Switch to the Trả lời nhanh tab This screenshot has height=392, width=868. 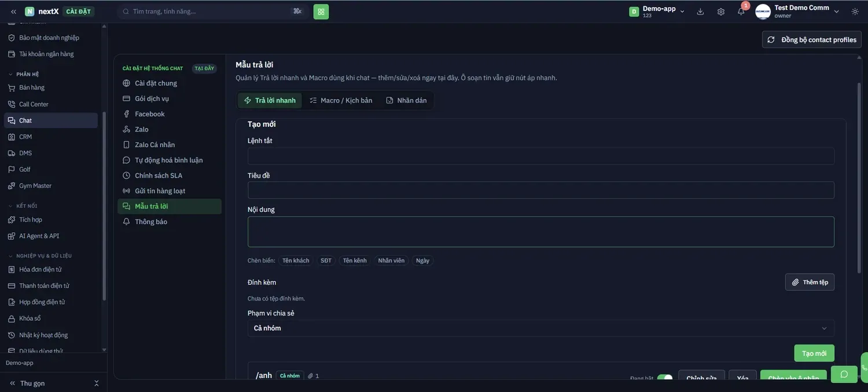tap(270, 100)
